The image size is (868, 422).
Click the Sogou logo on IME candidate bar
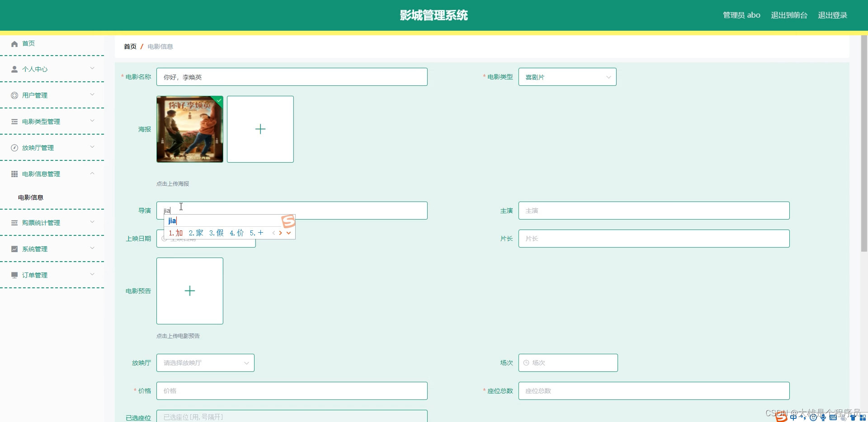[x=288, y=221]
